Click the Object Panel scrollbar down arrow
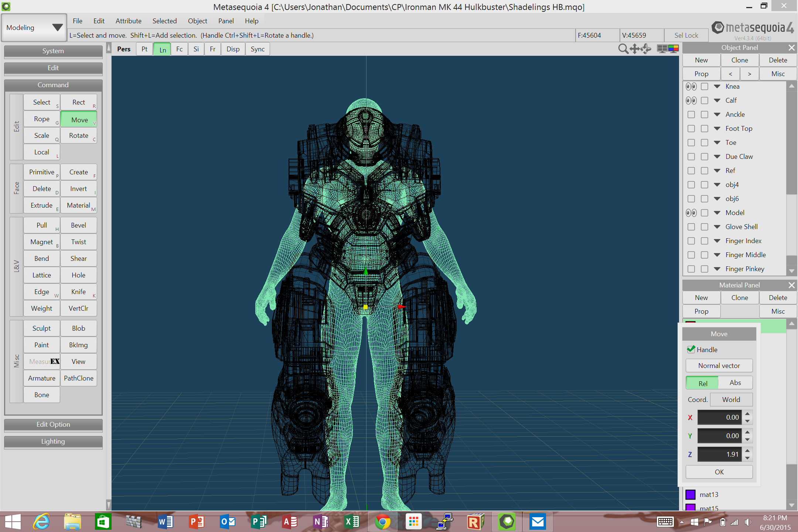The height and width of the screenshot is (532, 798). click(x=791, y=271)
